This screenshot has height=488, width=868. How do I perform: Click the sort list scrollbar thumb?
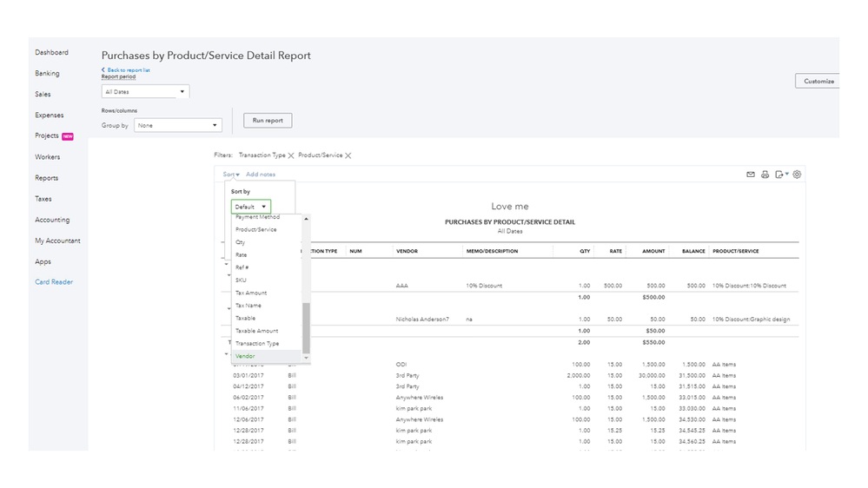[x=306, y=327]
